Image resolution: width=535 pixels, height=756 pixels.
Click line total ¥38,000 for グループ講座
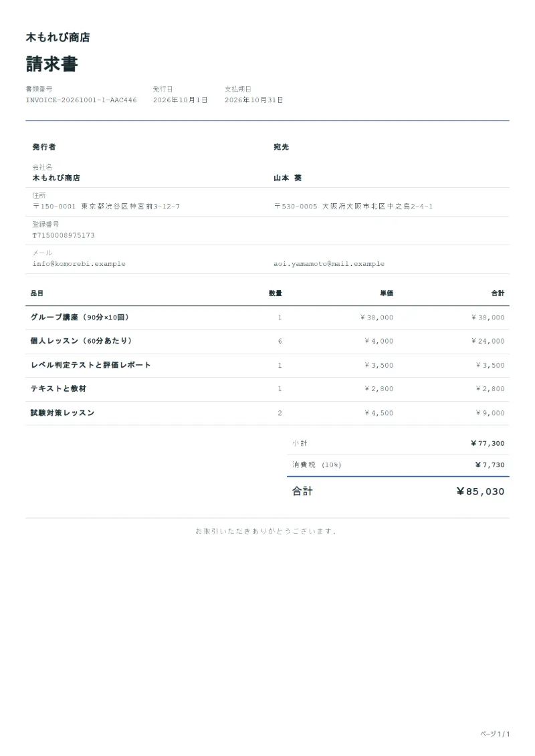point(488,318)
